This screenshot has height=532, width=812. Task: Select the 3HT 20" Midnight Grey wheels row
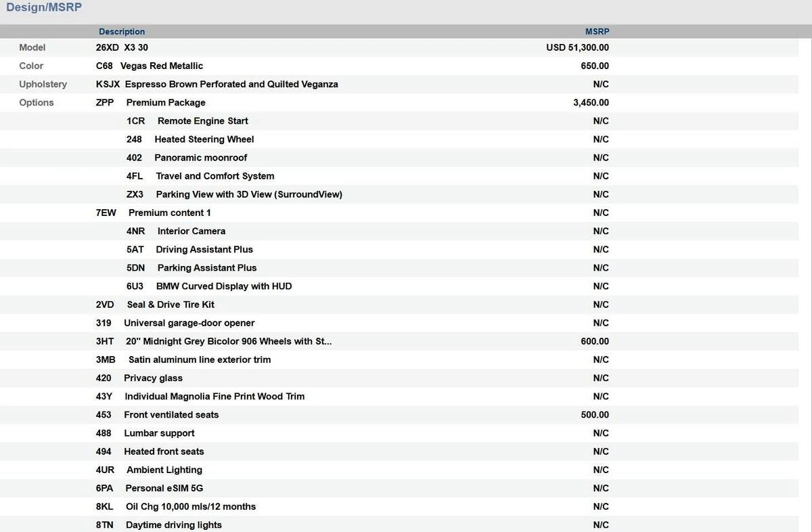(214, 342)
